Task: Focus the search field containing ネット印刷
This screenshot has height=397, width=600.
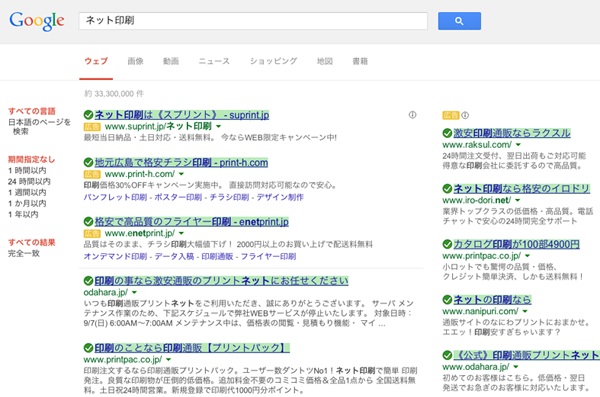Action: [253, 21]
